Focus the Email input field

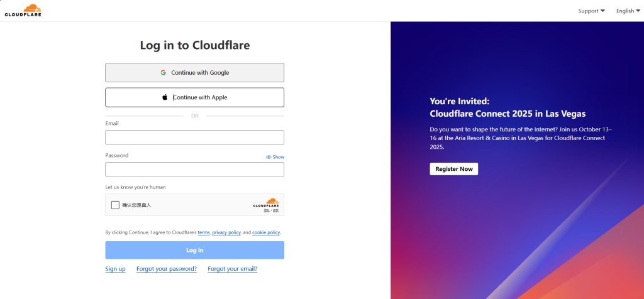point(195,138)
